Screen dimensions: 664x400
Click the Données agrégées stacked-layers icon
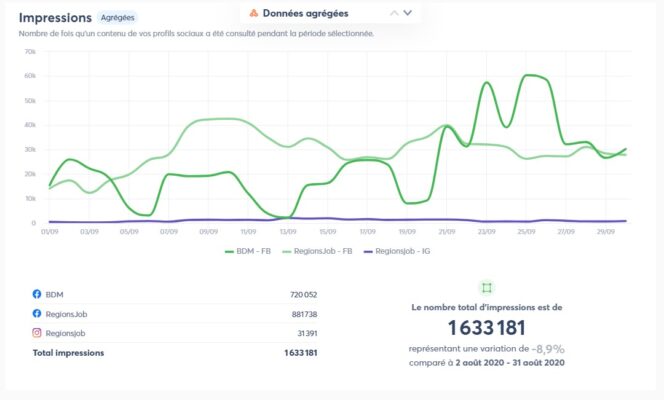point(254,13)
